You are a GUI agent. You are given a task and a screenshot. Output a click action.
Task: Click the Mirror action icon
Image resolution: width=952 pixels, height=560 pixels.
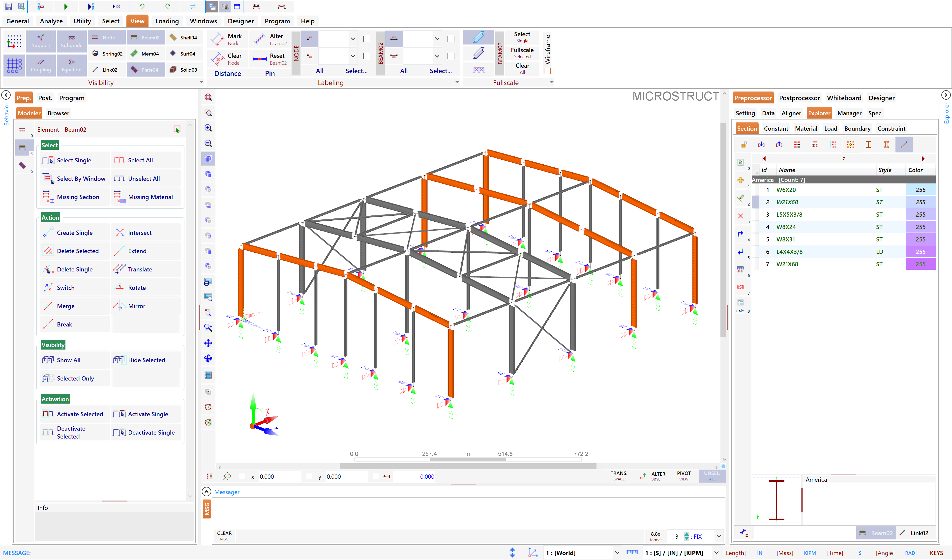pyautogui.click(x=119, y=306)
